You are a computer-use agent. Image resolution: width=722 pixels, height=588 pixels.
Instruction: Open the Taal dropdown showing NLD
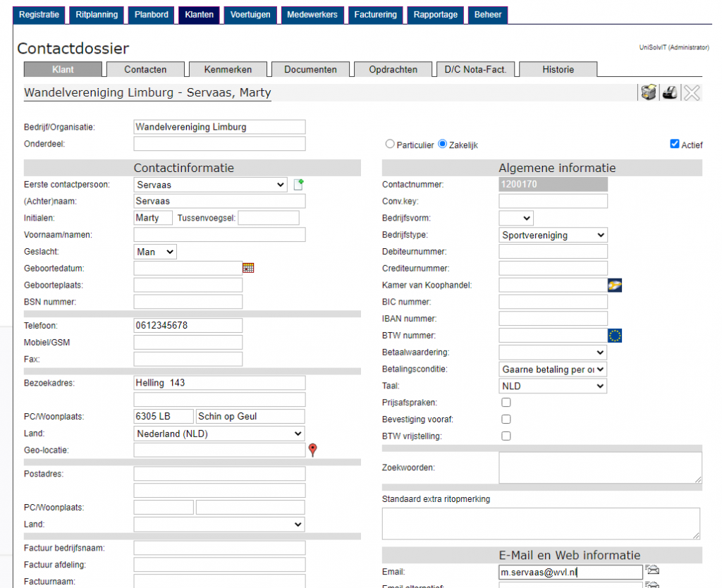[553, 386]
